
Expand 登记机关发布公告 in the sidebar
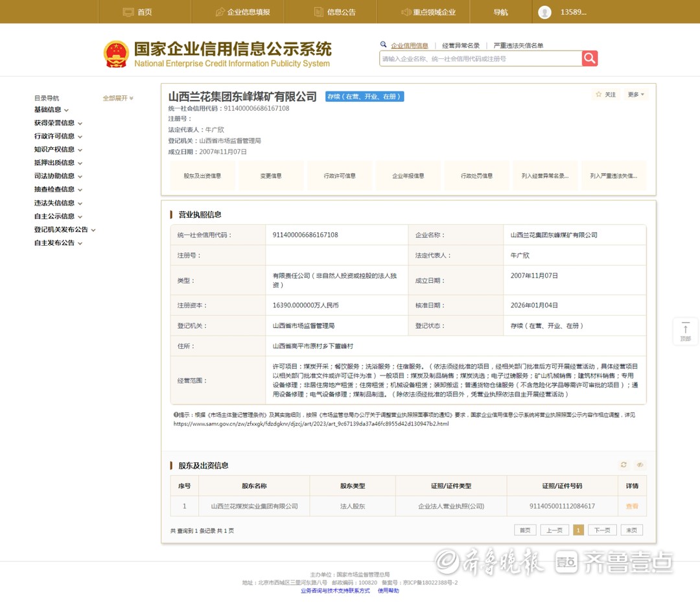click(65, 230)
